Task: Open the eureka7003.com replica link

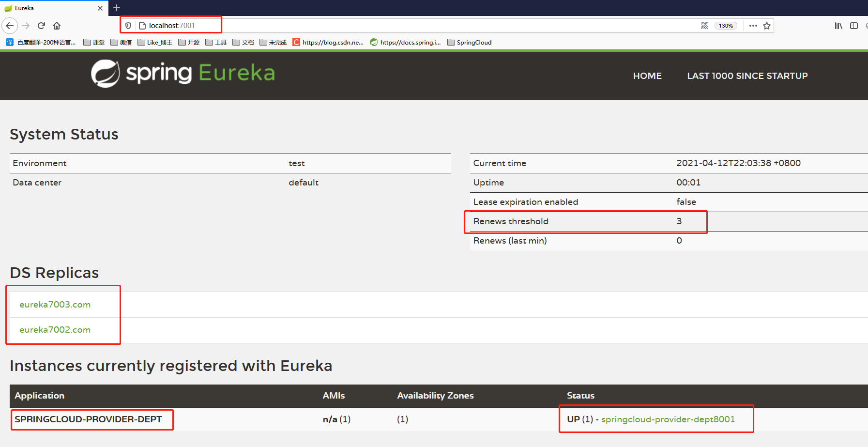Action: [55, 305]
